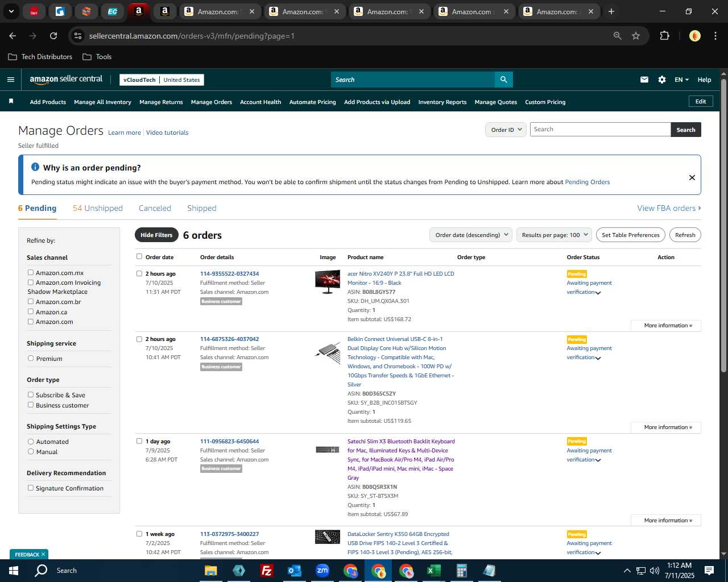Image resolution: width=728 pixels, height=582 pixels.
Task: Open a new browser tab
Action: click(611, 11)
